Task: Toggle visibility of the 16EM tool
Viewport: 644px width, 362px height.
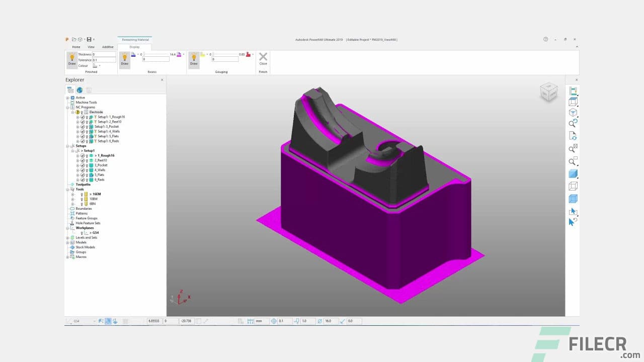Action: point(82,194)
